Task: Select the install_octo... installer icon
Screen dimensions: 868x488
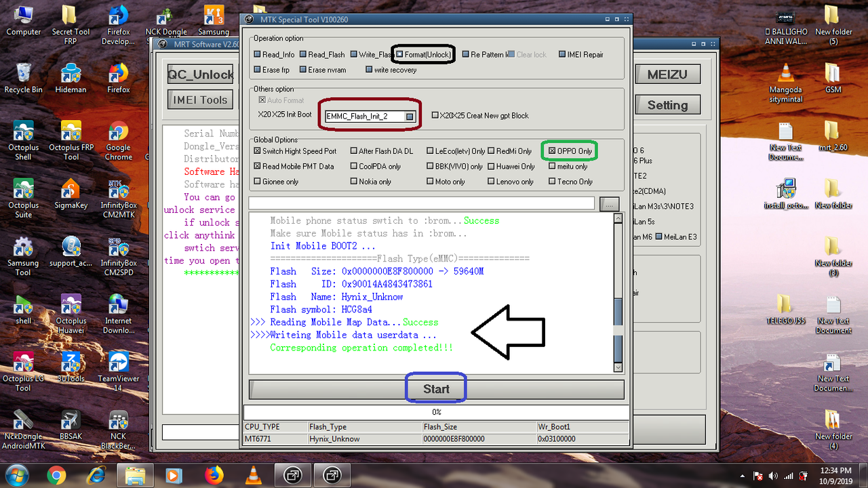Action: pyautogui.click(x=785, y=194)
